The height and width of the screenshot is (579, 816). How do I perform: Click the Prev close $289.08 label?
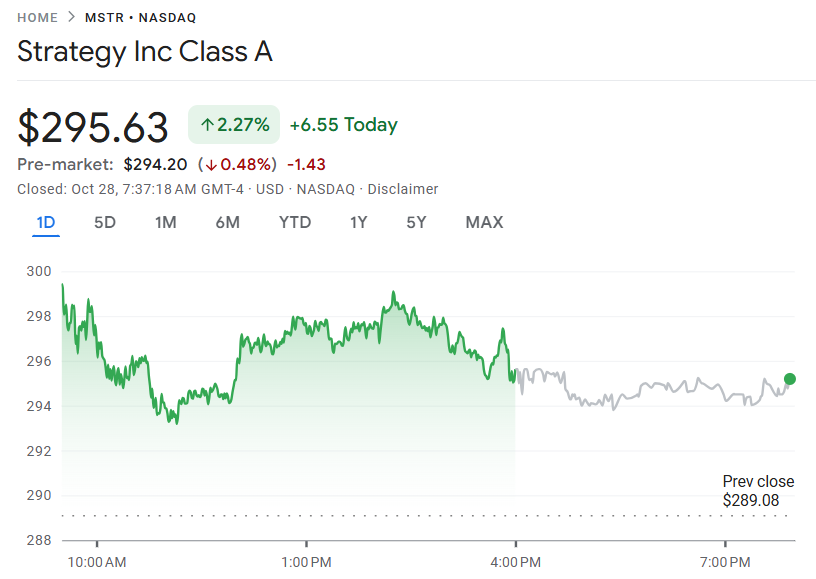[x=751, y=491]
